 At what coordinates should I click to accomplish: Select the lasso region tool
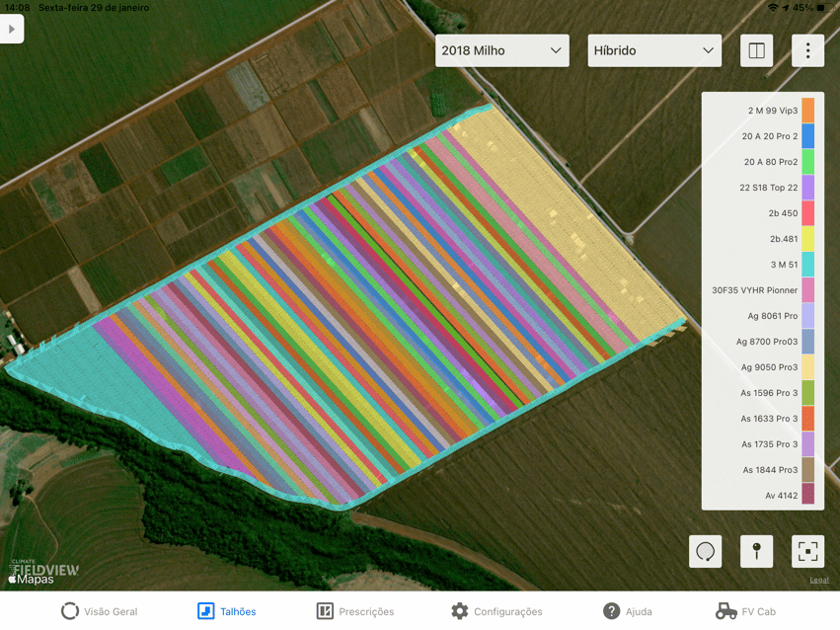[x=706, y=551]
